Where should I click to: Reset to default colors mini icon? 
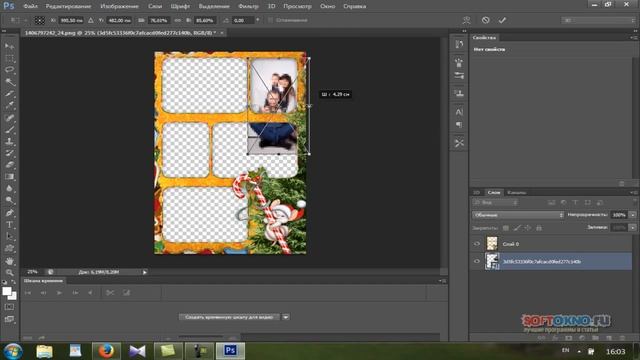[4, 282]
